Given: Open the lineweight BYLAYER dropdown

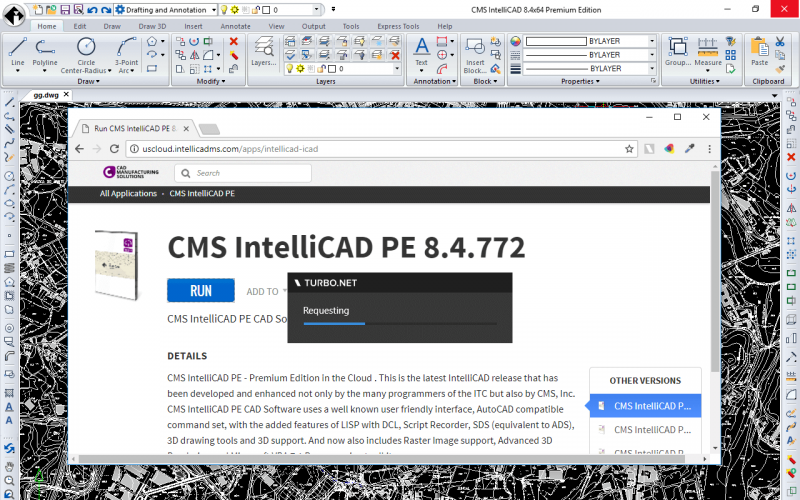Looking at the screenshot, I should point(652,68).
